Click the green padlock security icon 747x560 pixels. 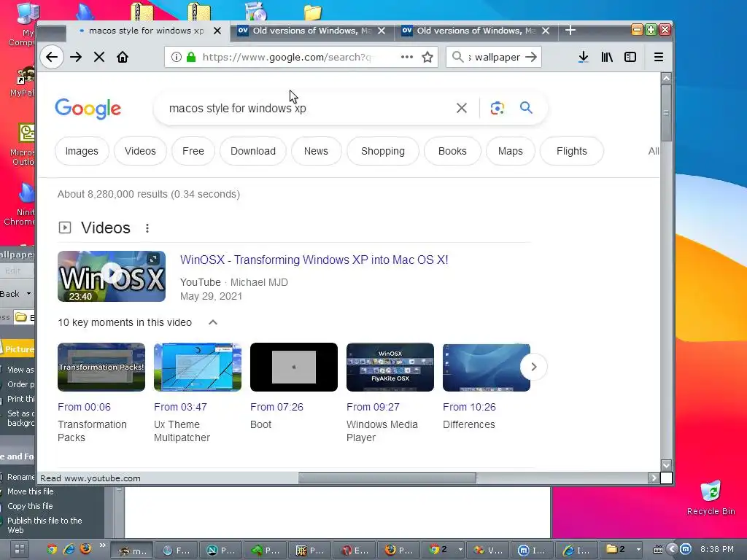[191, 57]
